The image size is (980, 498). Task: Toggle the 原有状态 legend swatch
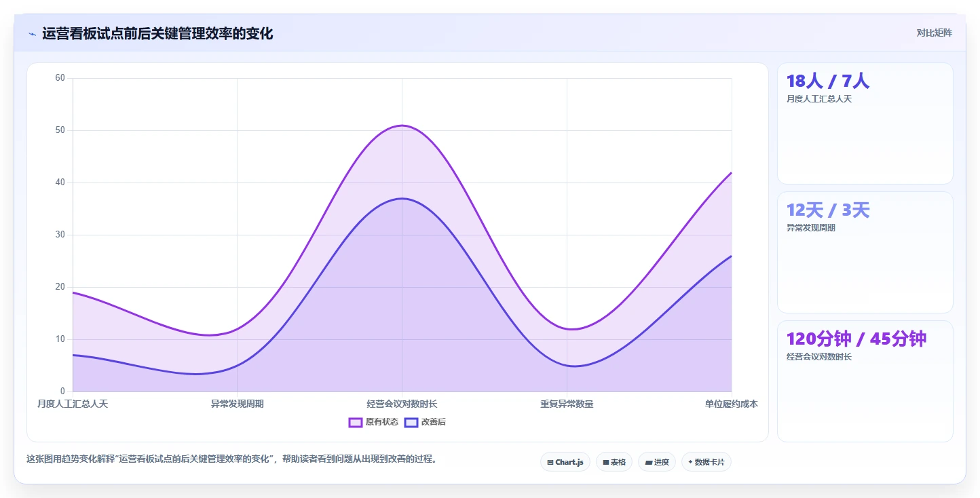click(356, 422)
